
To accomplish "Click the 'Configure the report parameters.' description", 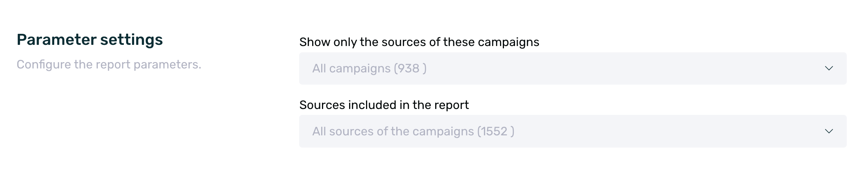I will (109, 65).
